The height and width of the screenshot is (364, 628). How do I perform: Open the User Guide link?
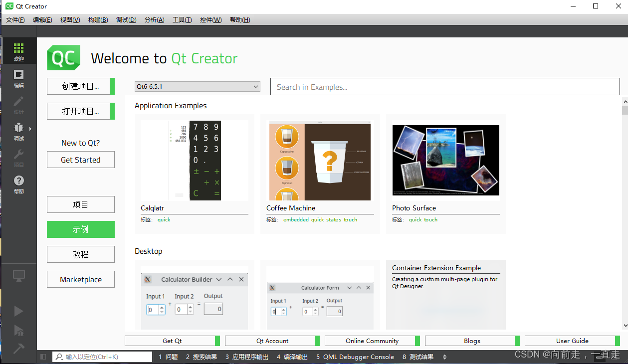click(572, 341)
